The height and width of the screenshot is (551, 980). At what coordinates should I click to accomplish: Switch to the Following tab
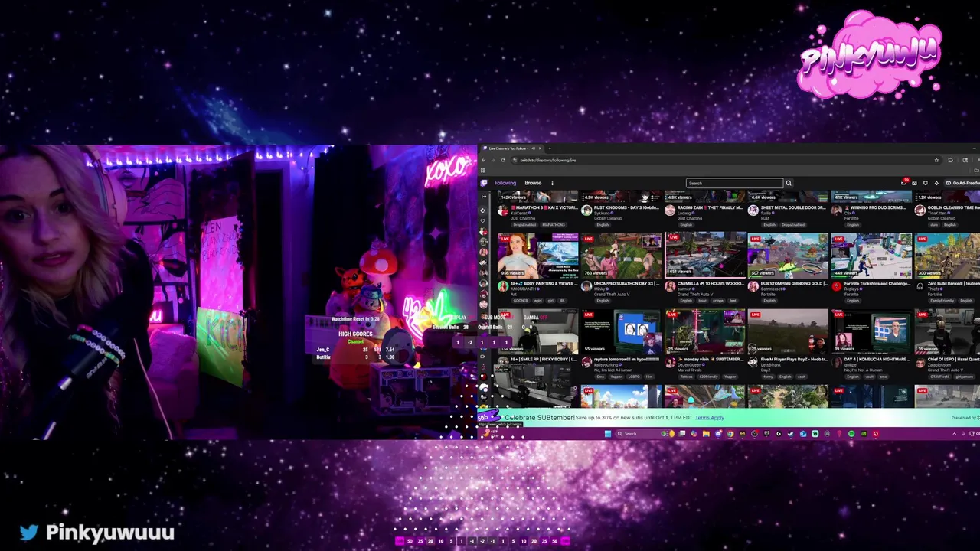[505, 183]
